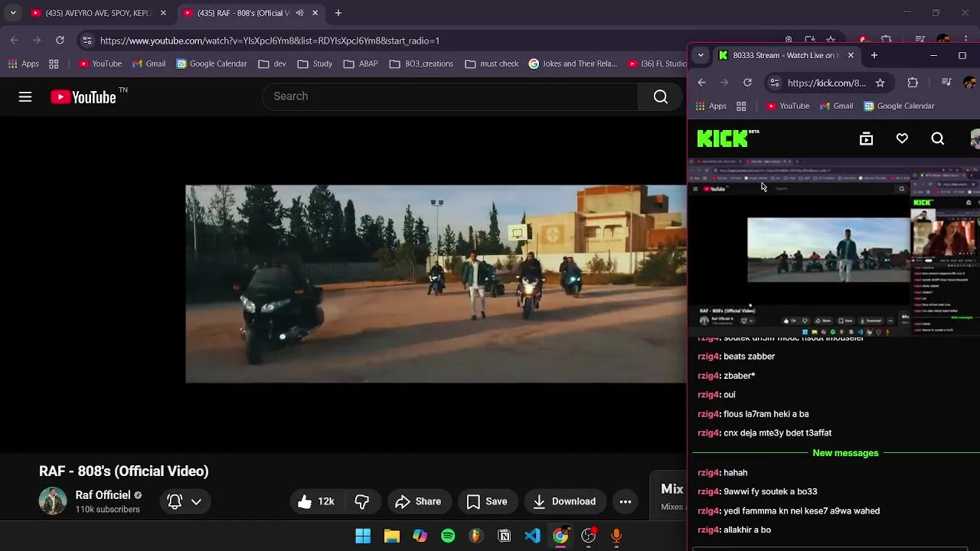Open Kick following heart icon

point(902,139)
